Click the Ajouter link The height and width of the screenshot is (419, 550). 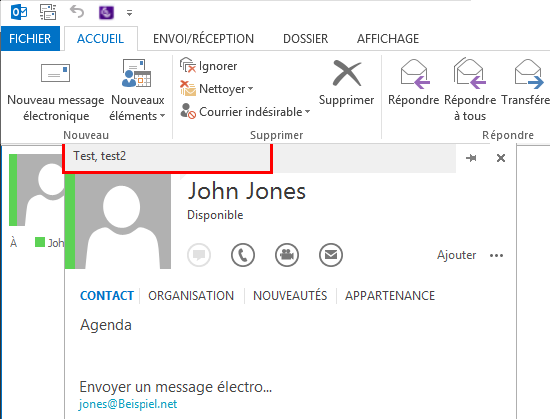456,255
